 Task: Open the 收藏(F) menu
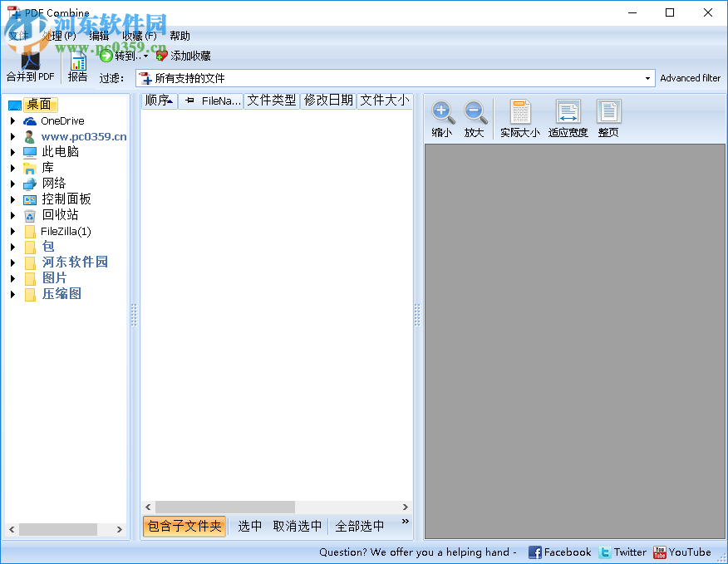coord(139,36)
